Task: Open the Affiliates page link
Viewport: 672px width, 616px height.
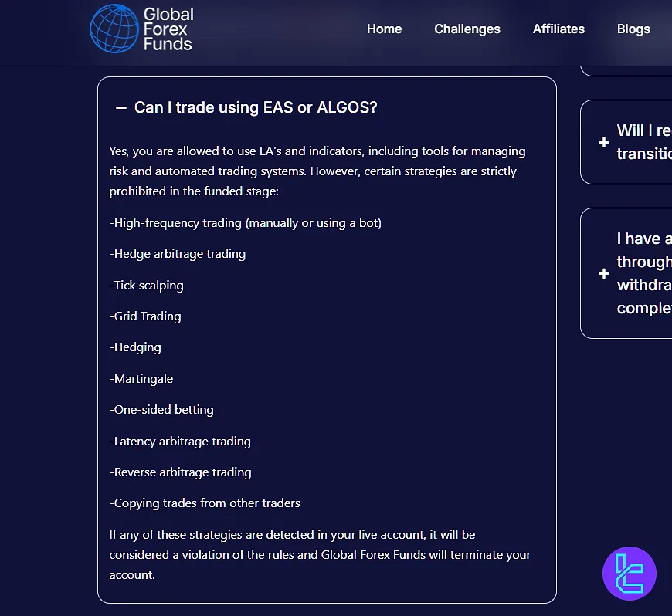Action: pyautogui.click(x=558, y=29)
